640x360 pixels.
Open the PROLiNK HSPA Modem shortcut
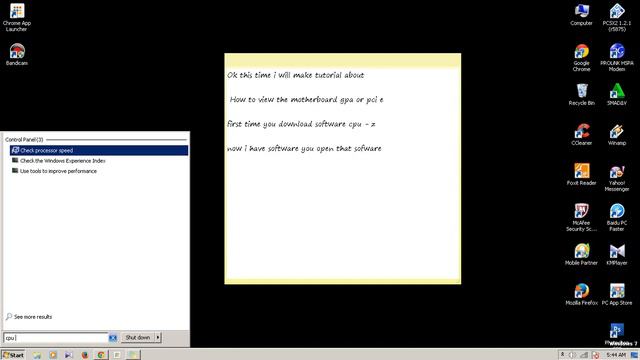tap(617, 58)
